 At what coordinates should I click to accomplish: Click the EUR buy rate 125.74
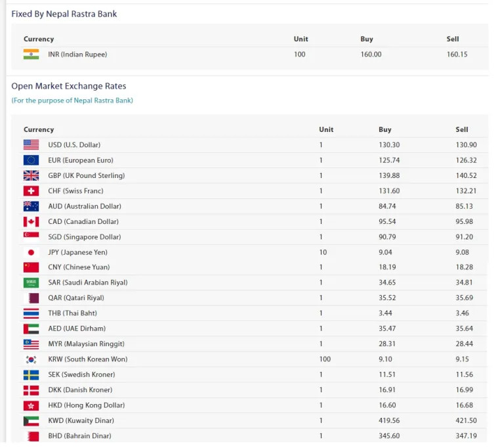click(389, 160)
